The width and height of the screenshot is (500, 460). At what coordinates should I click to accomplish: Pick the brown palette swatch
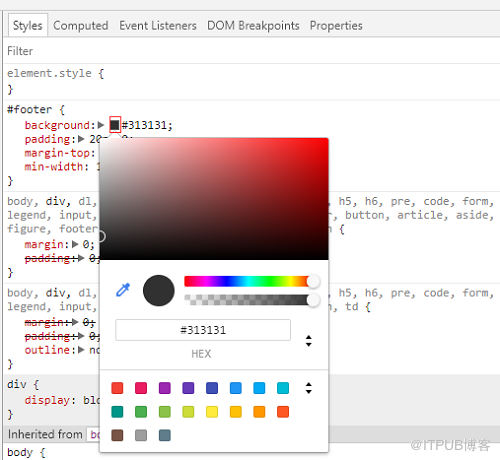117,435
